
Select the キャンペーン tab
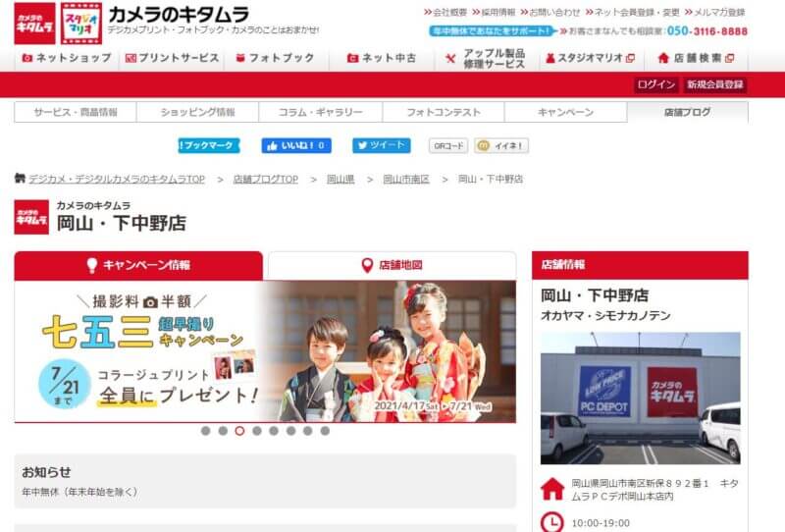(x=566, y=112)
